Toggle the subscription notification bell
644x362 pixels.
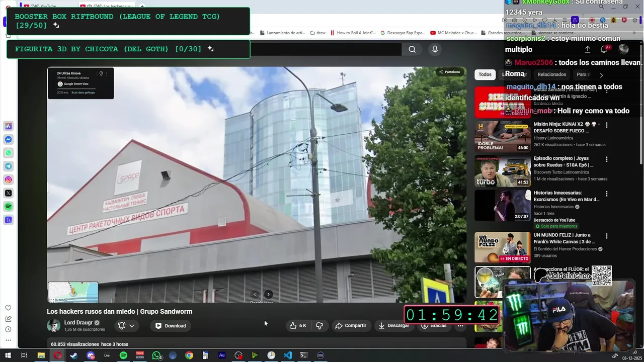tap(121, 326)
